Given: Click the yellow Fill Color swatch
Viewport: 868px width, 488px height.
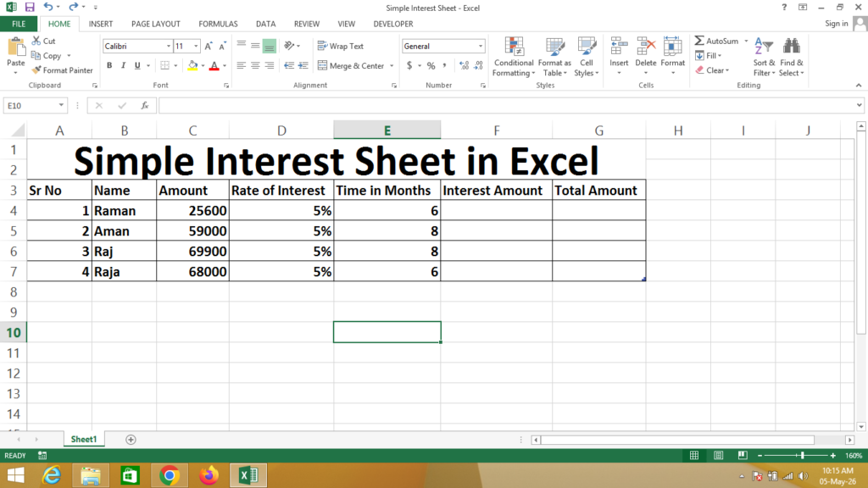Looking at the screenshot, I should pos(192,65).
